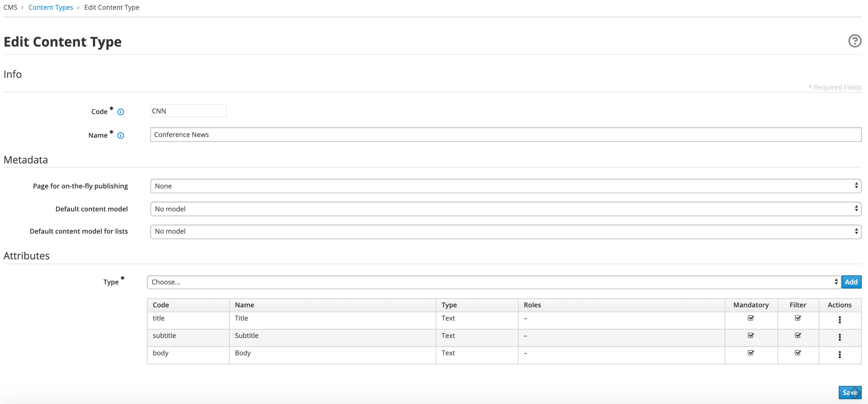Viewport: 868px width, 404px height.
Task: Open actions menu for the body attribute
Action: [x=839, y=355]
